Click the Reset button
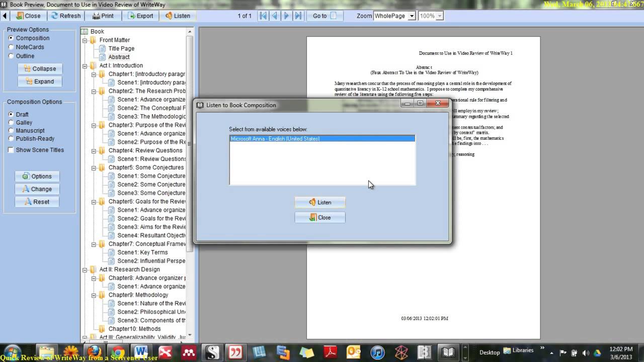 (x=37, y=202)
